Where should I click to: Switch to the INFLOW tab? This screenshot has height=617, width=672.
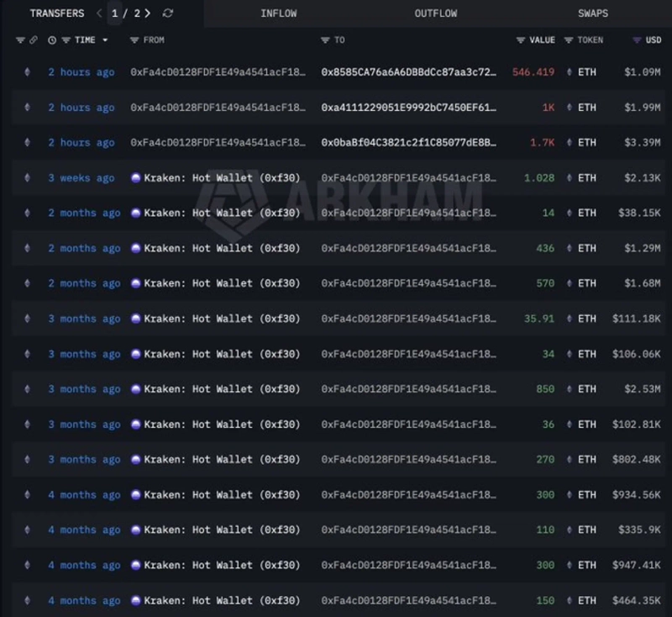(x=278, y=13)
